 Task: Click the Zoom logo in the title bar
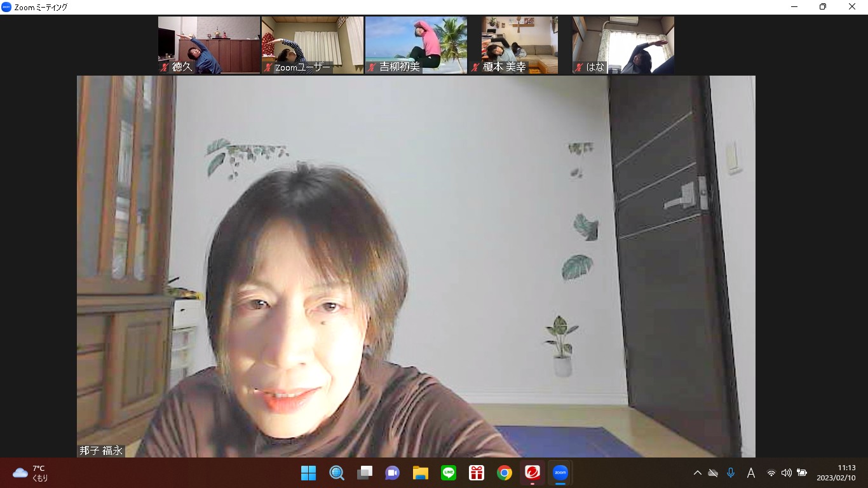coord(6,7)
